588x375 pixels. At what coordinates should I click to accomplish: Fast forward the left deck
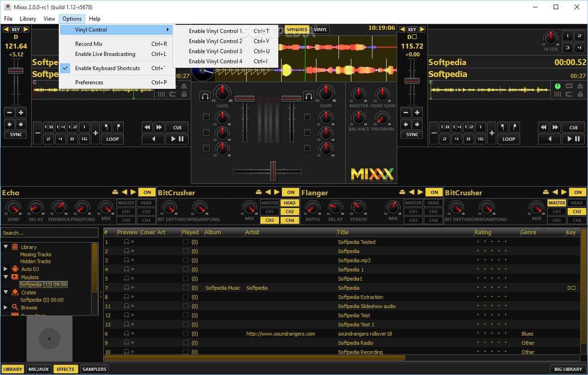[x=159, y=127]
